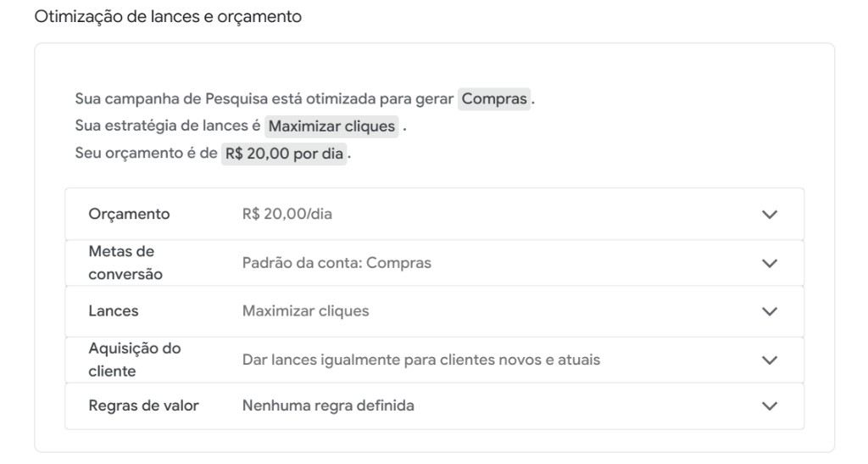Expand the Lances row chevron
This screenshot has width=868, height=464.
point(770,311)
